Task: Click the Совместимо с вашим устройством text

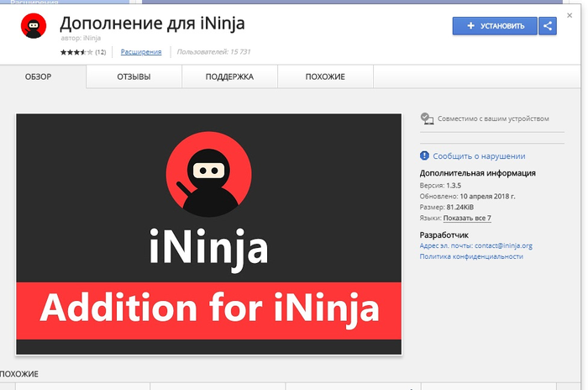Action: pyautogui.click(x=493, y=119)
